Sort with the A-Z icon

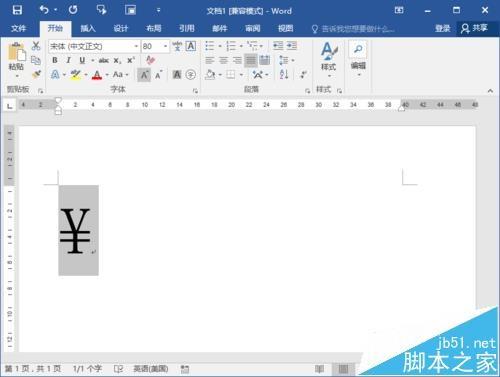pos(284,74)
